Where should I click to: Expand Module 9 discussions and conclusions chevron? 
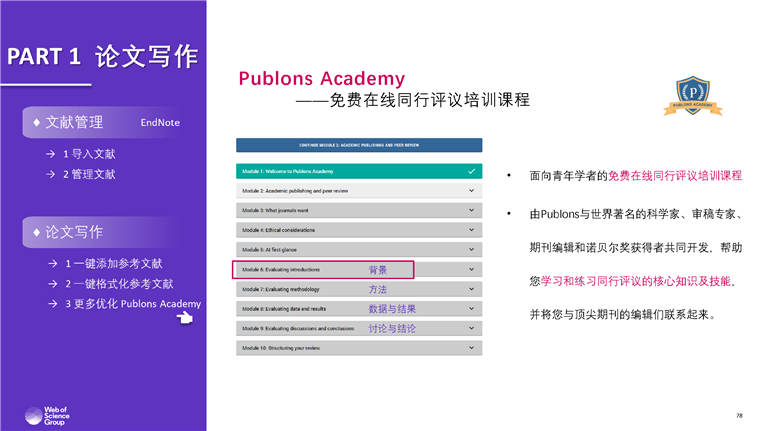(x=471, y=328)
